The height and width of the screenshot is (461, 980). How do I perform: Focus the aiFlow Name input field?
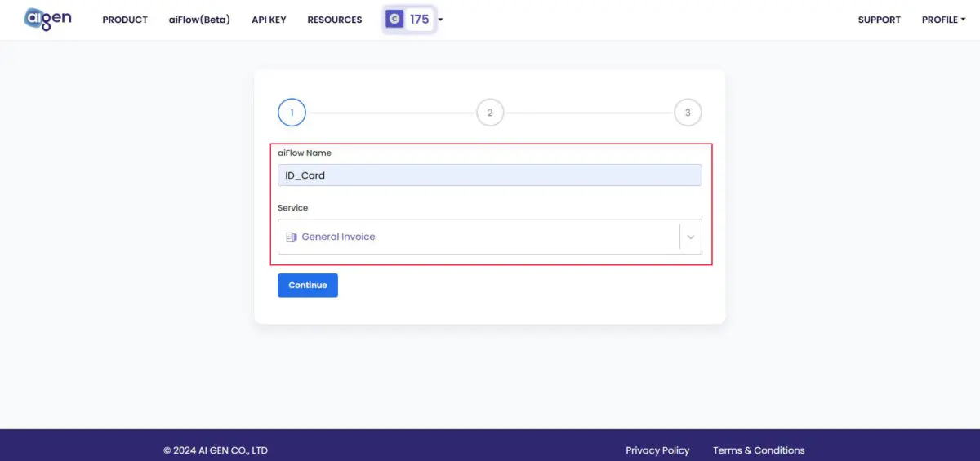pyautogui.click(x=490, y=175)
